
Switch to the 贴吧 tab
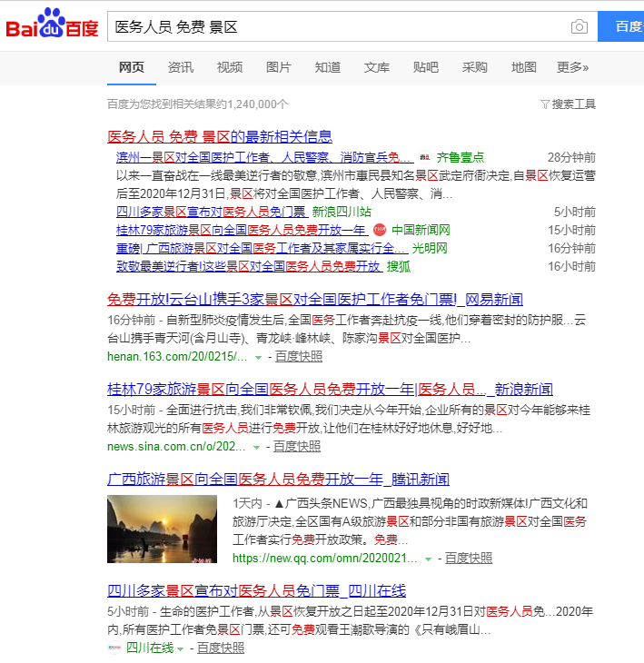(426, 67)
